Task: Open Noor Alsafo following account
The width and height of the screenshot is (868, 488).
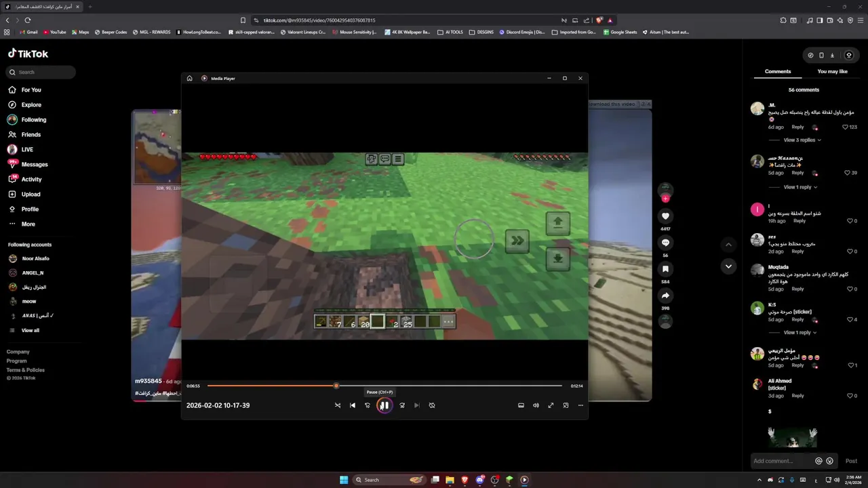Action: click(x=29, y=258)
